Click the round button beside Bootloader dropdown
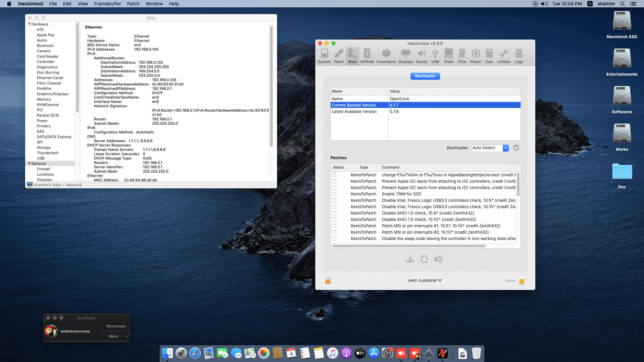Viewport: 644px width, 362px height. [x=516, y=148]
